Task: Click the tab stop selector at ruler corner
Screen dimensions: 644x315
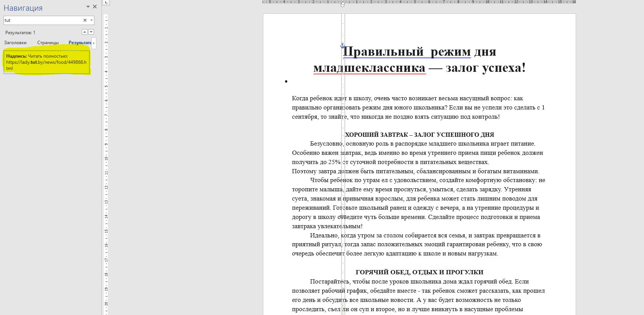Action: click(x=106, y=2)
